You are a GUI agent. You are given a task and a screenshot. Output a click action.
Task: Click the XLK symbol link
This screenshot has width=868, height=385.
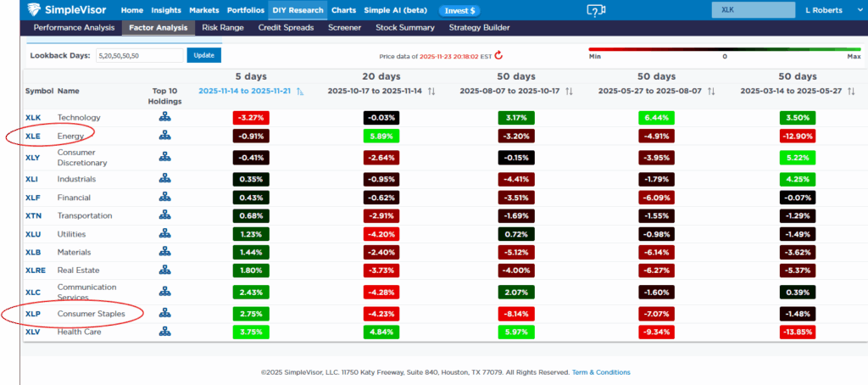[x=33, y=117]
